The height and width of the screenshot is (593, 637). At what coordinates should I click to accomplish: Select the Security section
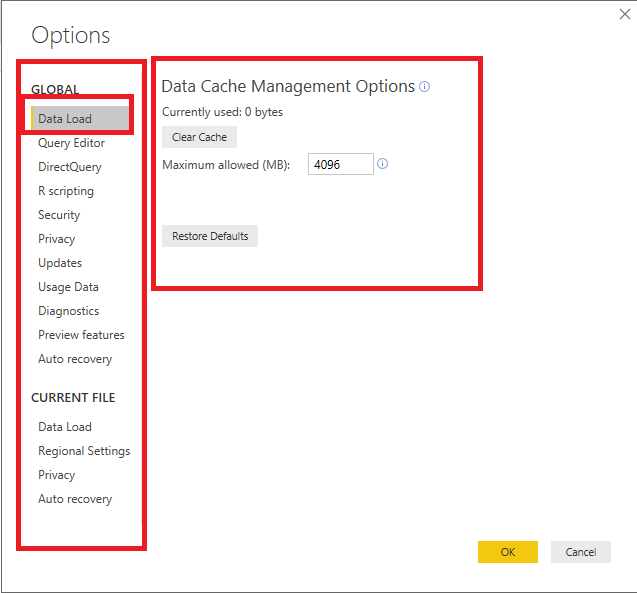(x=59, y=215)
